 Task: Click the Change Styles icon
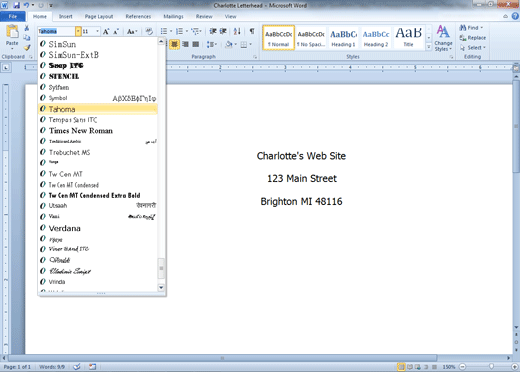pos(443,38)
